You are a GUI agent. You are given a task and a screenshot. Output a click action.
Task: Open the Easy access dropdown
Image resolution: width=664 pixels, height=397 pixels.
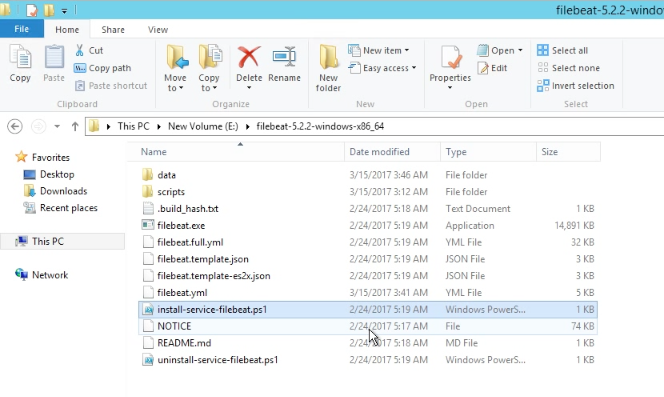click(382, 68)
